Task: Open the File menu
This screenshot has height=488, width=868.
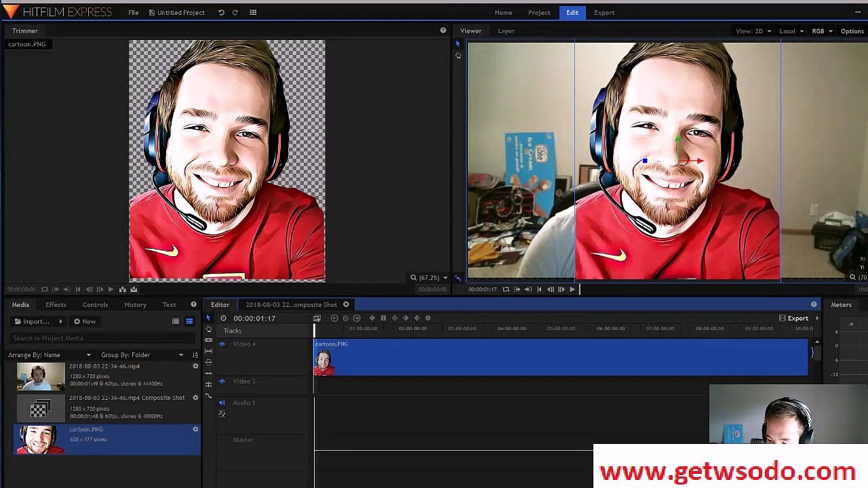Action: click(x=134, y=12)
